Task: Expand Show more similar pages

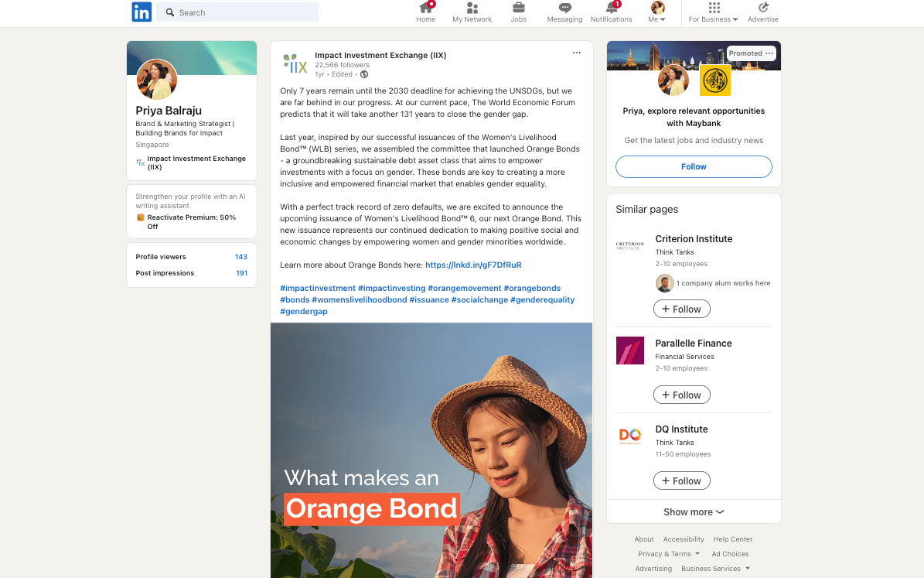Action: click(694, 512)
